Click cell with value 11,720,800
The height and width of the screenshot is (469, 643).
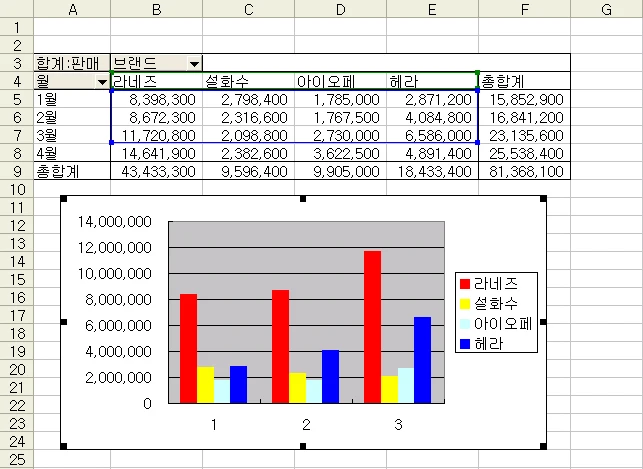pos(157,135)
